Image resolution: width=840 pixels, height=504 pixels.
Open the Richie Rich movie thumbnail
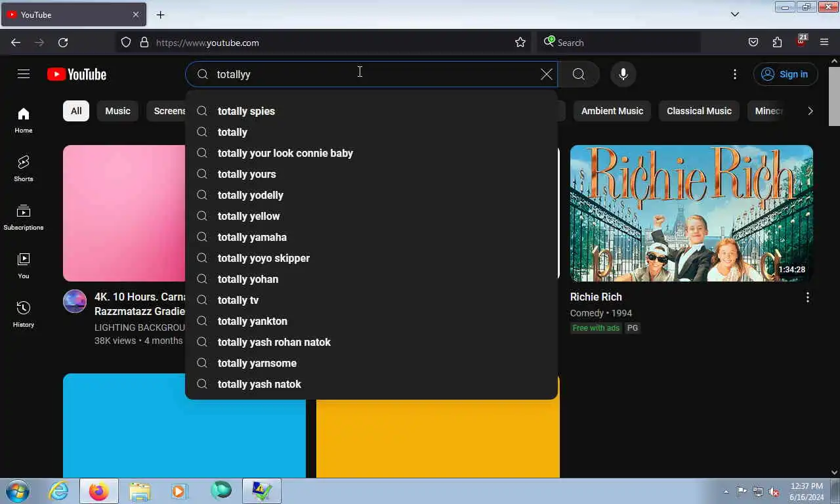692,213
